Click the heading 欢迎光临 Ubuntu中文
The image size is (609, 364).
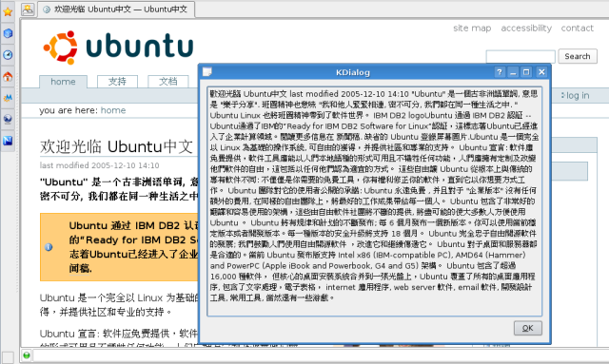click(116, 146)
